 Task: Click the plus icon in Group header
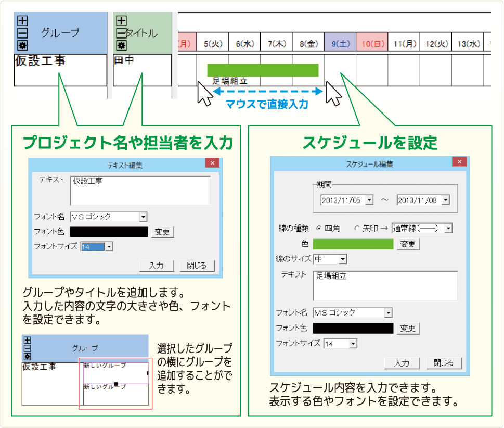(x=22, y=21)
